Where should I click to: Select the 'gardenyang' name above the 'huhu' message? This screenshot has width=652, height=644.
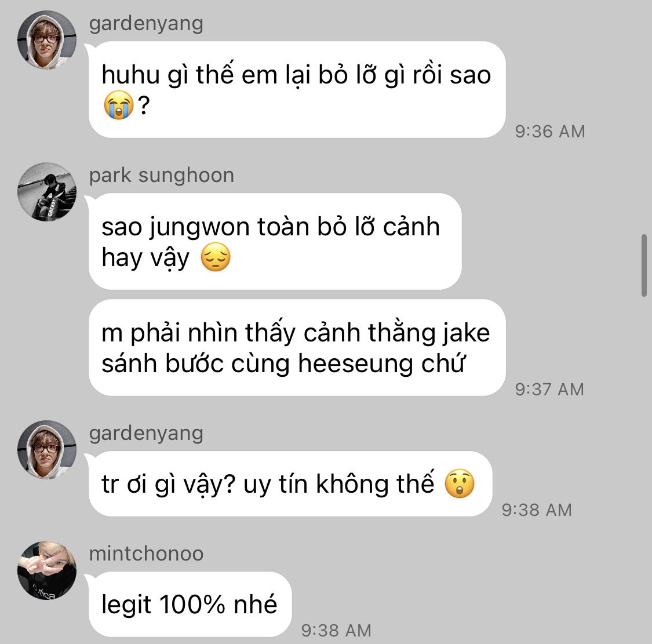coord(146,23)
